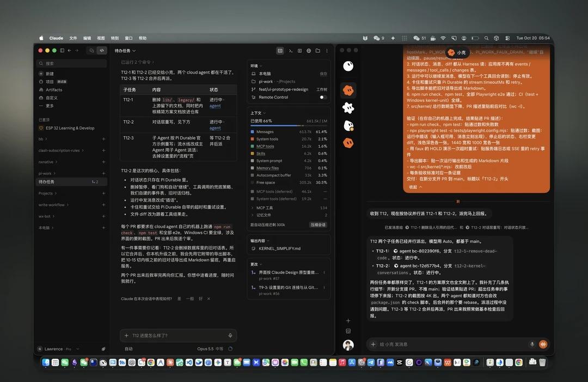Open the 待办任务 title dropdown

pos(125,51)
